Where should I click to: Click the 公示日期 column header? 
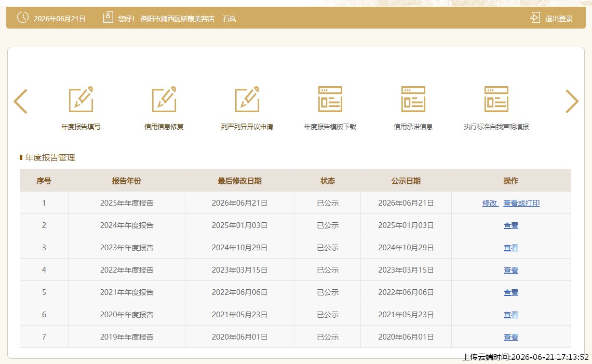406,181
